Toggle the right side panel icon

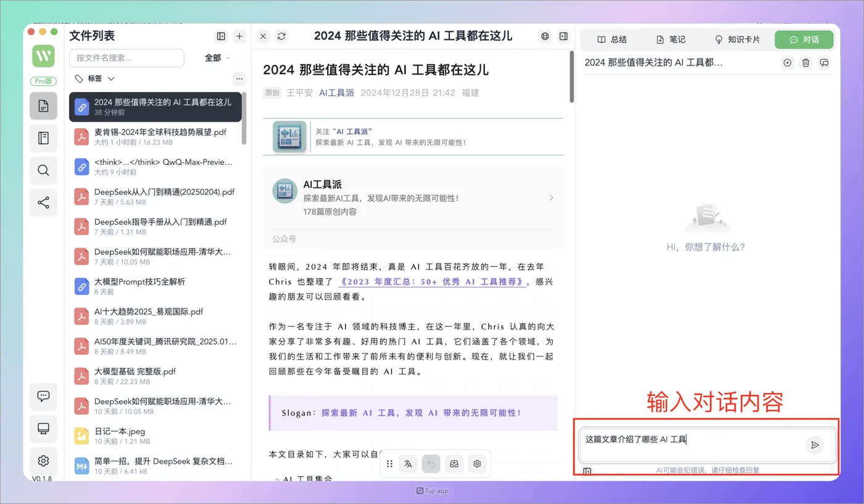tap(563, 36)
